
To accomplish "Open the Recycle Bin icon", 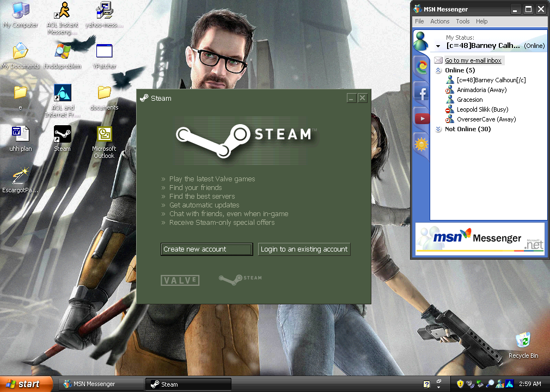I will coord(523,341).
